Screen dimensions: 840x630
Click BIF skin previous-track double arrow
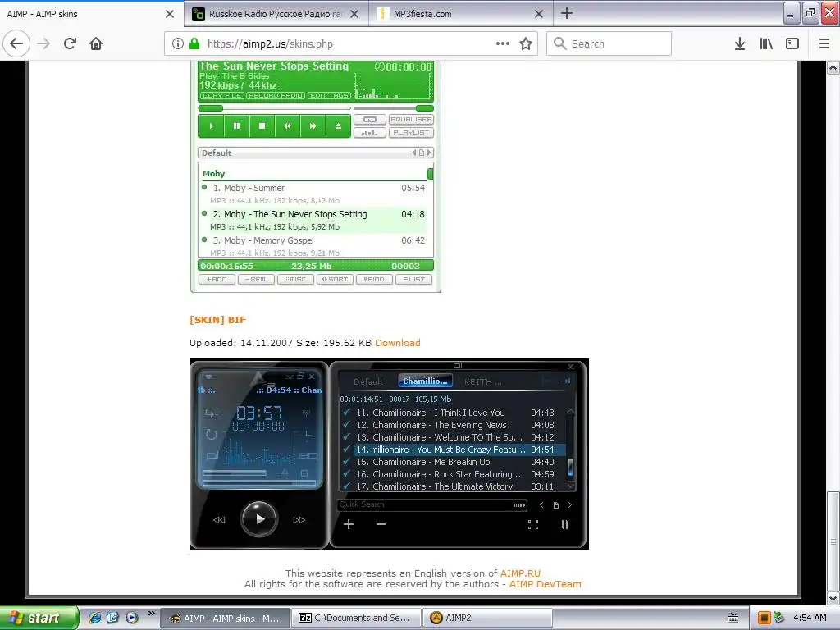point(219,519)
